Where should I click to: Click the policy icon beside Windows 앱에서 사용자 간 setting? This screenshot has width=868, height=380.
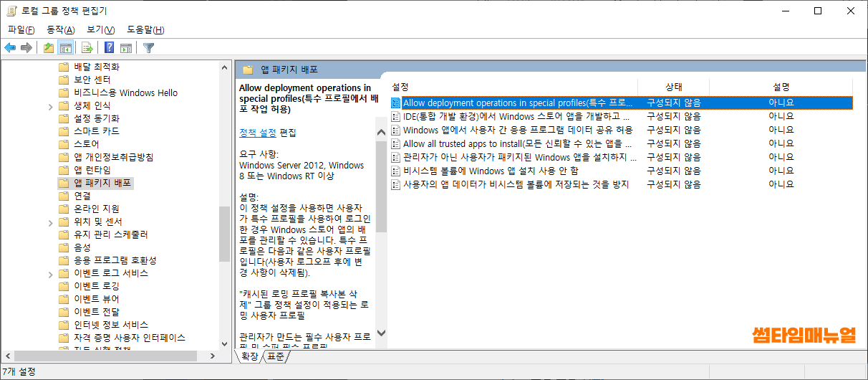396,130
